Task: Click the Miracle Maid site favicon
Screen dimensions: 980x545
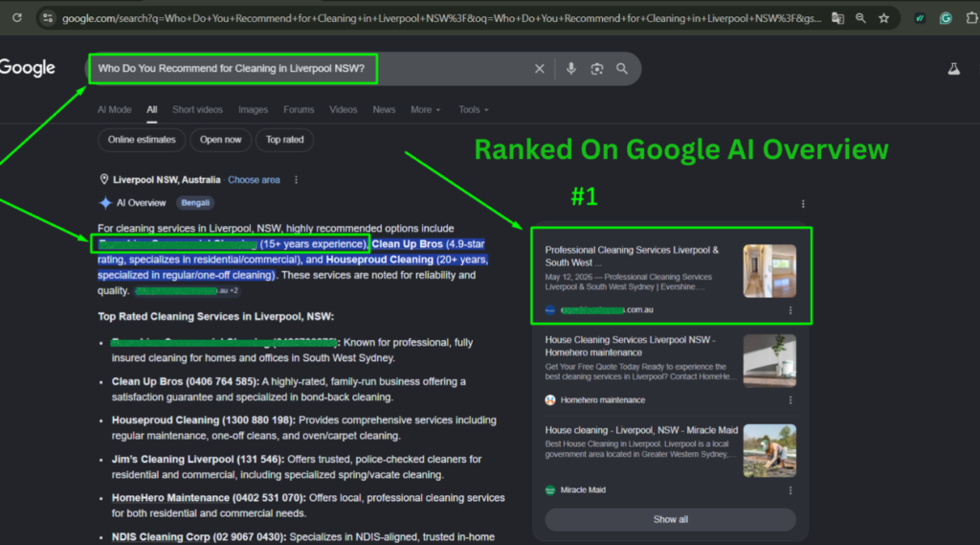Action: pyautogui.click(x=550, y=490)
